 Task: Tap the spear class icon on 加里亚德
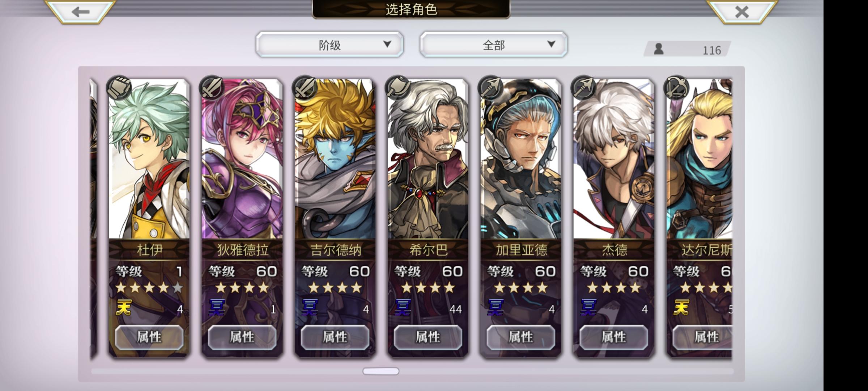pos(490,88)
